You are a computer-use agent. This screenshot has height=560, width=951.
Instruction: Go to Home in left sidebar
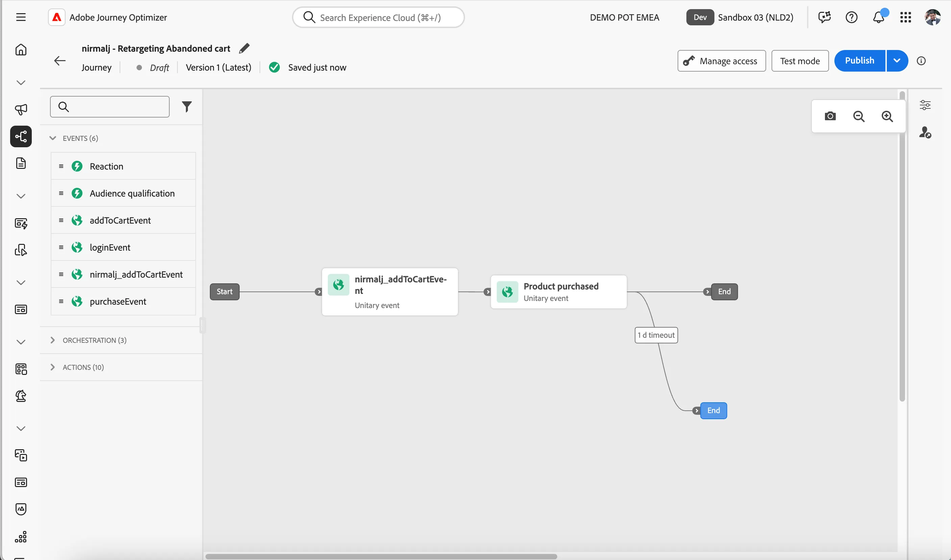(21, 50)
